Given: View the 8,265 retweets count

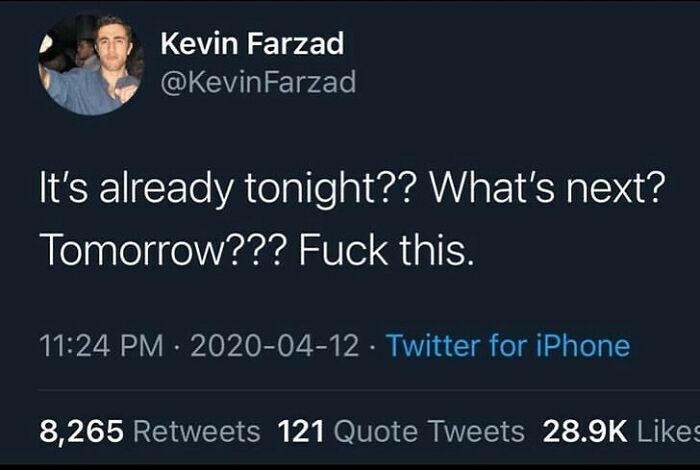Looking at the screenshot, I should (81, 432).
